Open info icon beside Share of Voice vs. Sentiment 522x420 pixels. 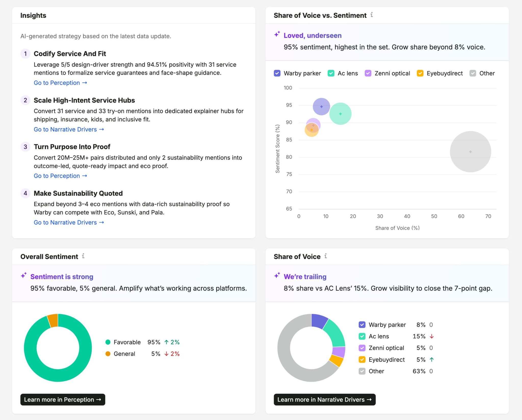[x=372, y=15]
